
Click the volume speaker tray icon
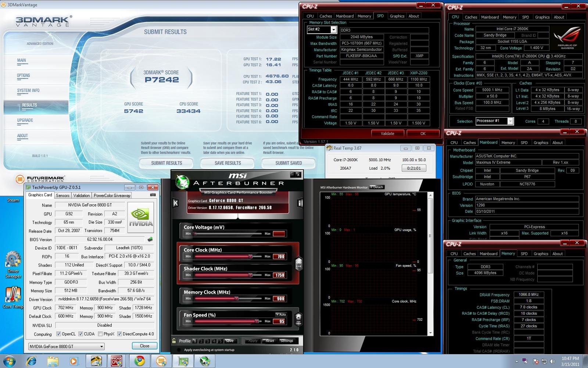552,361
